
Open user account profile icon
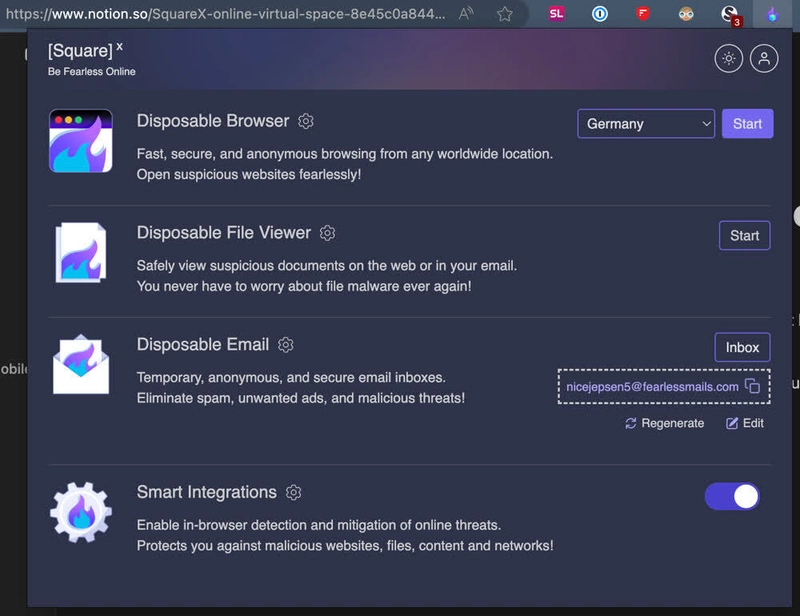[764, 58]
